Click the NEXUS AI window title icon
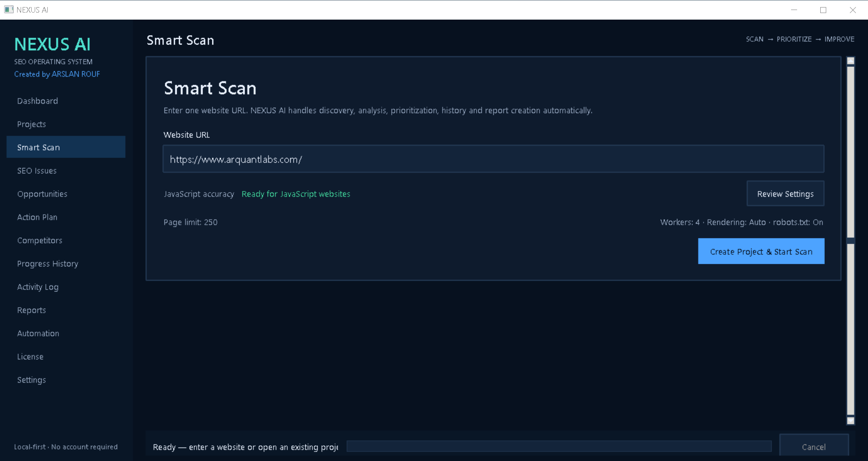This screenshot has height=461, width=868. click(9, 10)
